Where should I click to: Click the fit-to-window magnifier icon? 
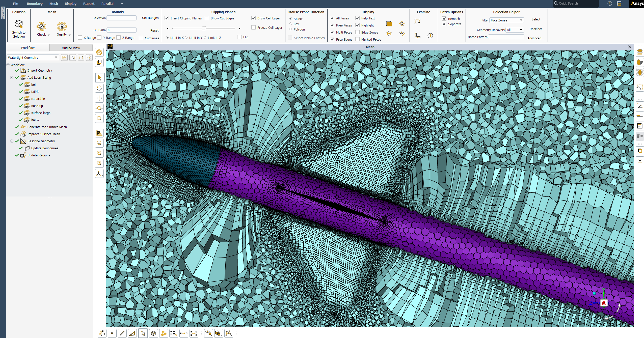99,118
